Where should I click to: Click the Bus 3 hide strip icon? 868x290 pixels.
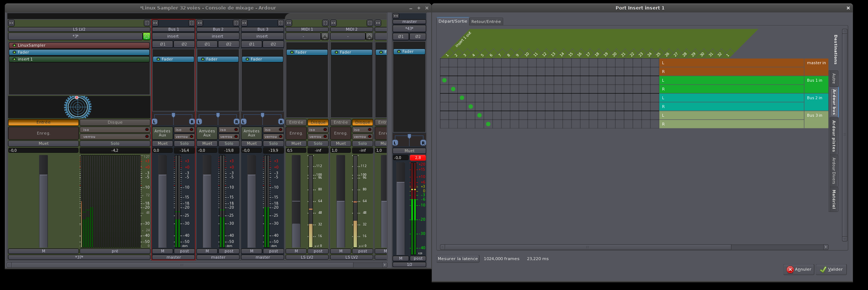pos(280,23)
